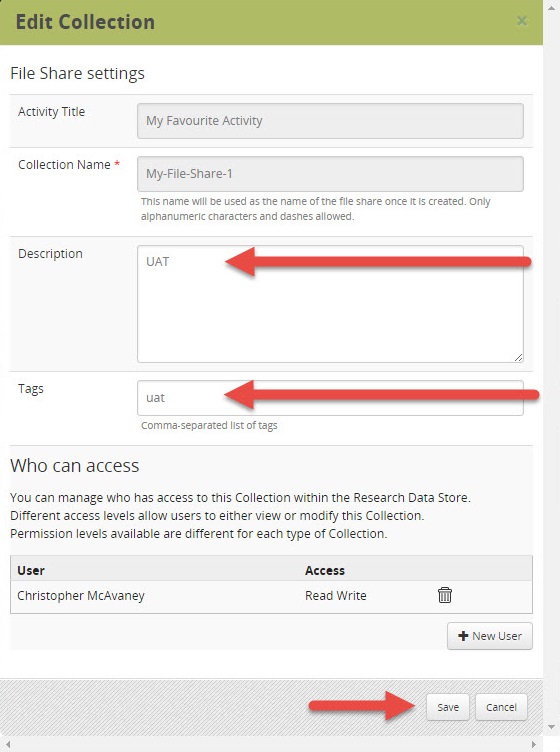Image resolution: width=560 pixels, height=752 pixels.
Task: Close the Edit Collection dialog
Action: 522,21
